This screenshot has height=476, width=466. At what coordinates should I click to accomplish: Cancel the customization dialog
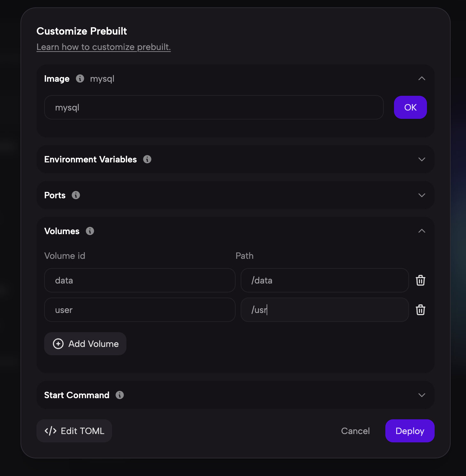tap(355, 431)
